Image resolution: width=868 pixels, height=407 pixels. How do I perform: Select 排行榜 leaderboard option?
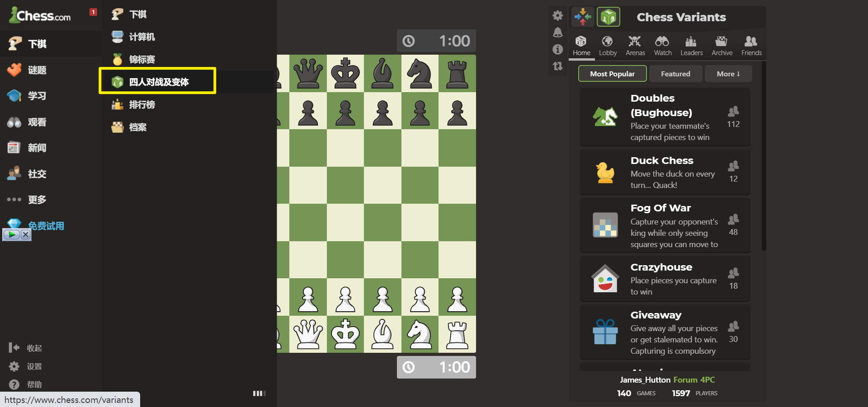133,105
